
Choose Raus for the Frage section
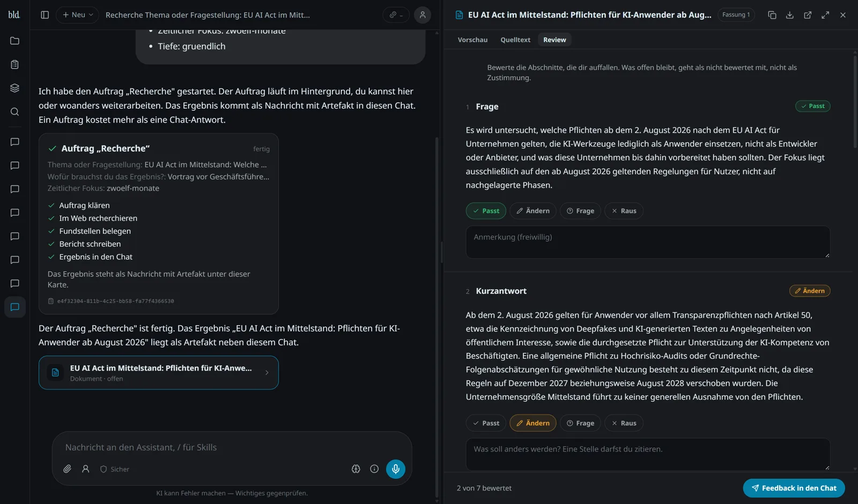(x=624, y=211)
